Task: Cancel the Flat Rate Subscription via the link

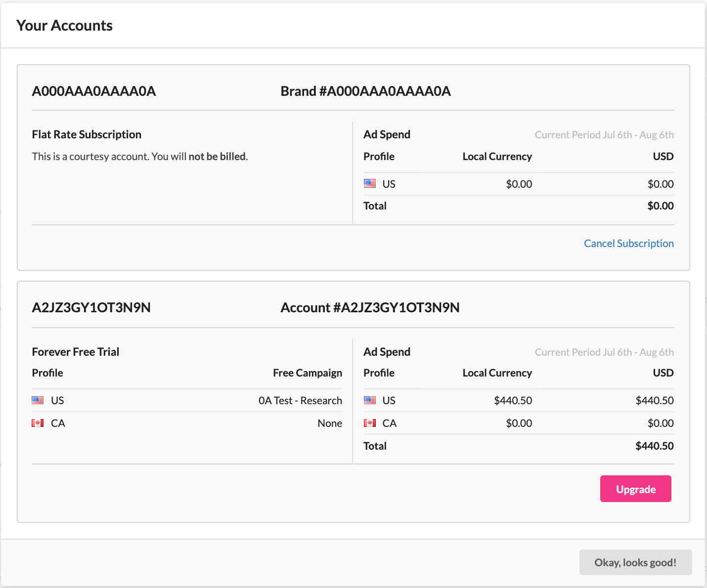Action: (x=628, y=243)
